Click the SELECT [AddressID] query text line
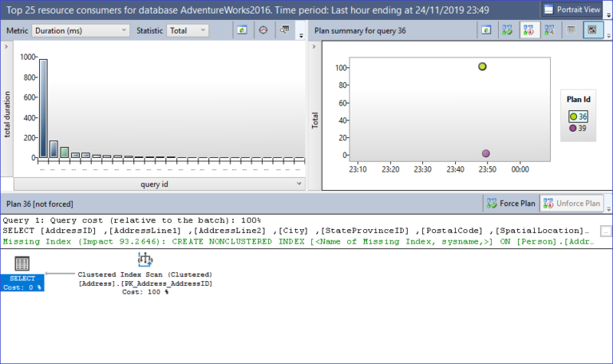 [295, 231]
